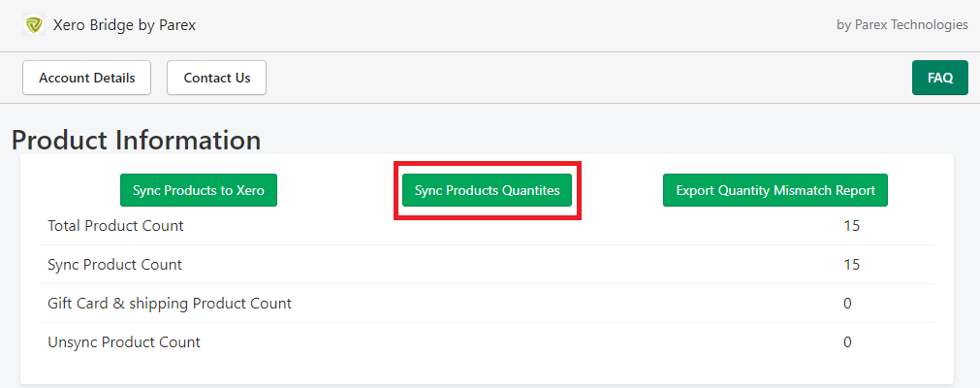
Task: Select the Total Product Count label
Action: (x=115, y=226)
